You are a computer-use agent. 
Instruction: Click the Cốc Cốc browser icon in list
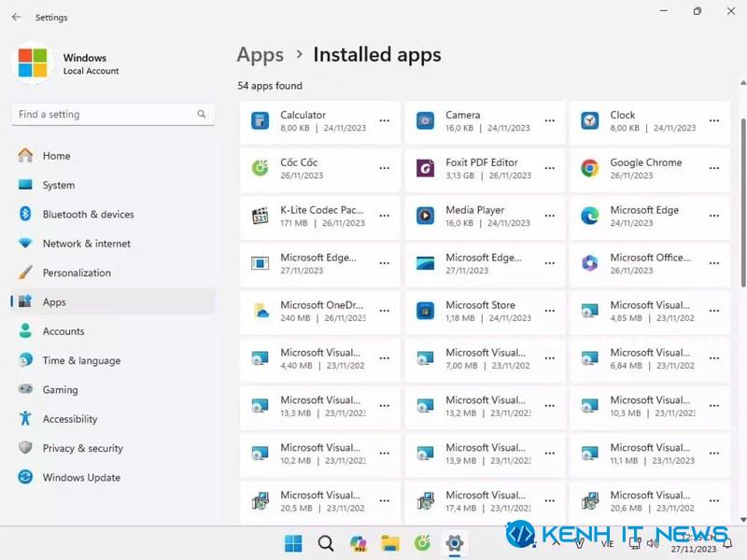(261, 168)
